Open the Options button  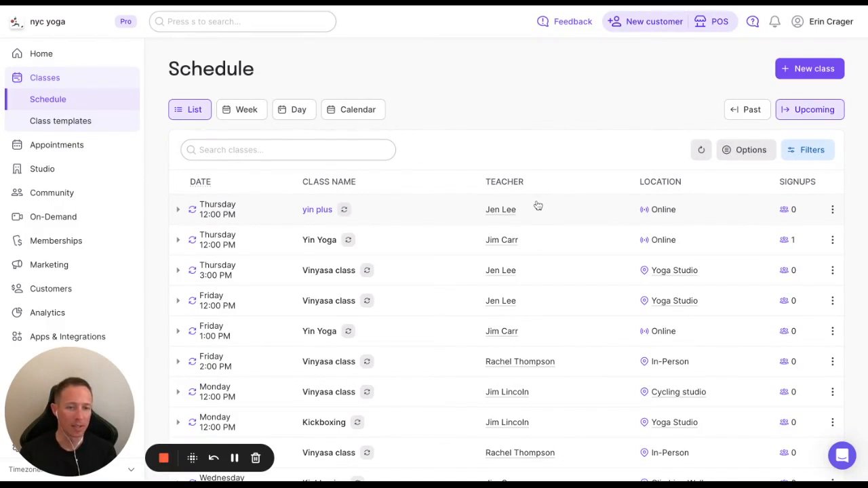(745, 150)
